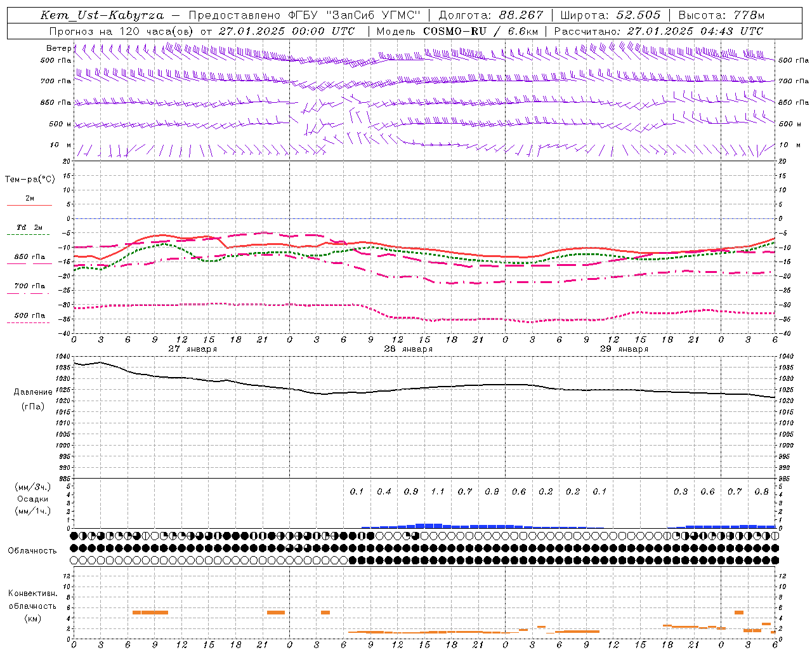Click the station title Kem_Ust-Kabyrza
Image resolution: width=812 pixels, height=650 pixels.
click(102, 15)
